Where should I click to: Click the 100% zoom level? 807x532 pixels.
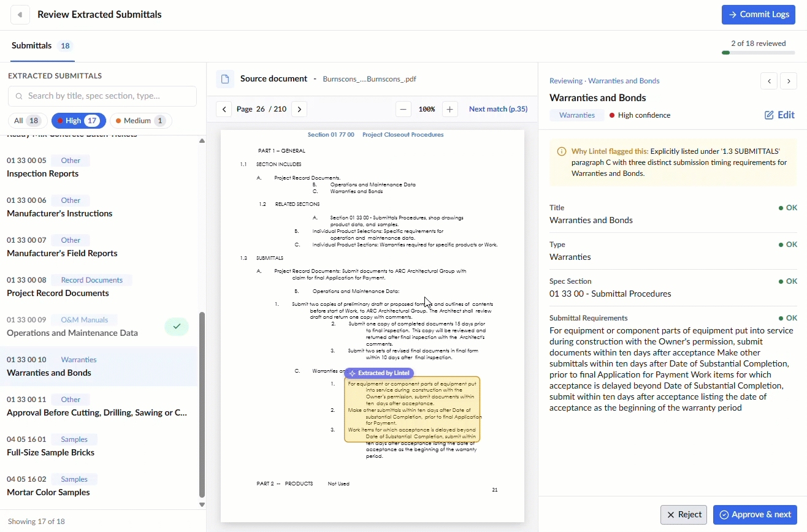coord(427,109)
